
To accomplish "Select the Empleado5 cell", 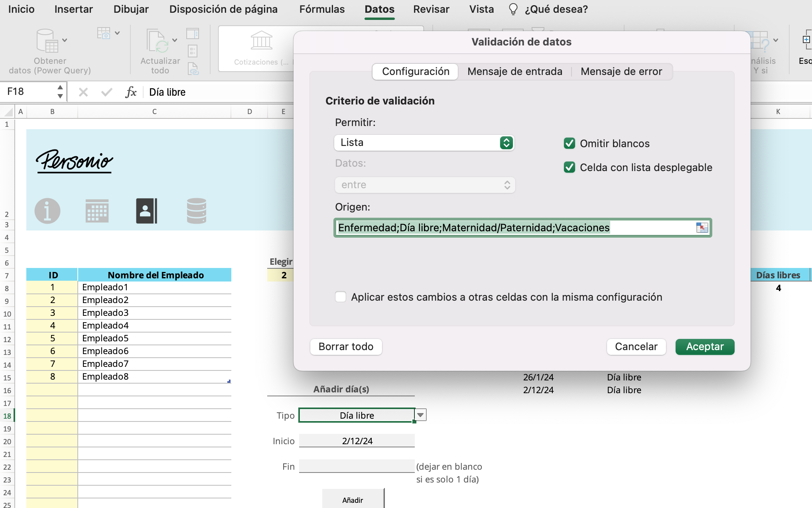I will (154, 339).
